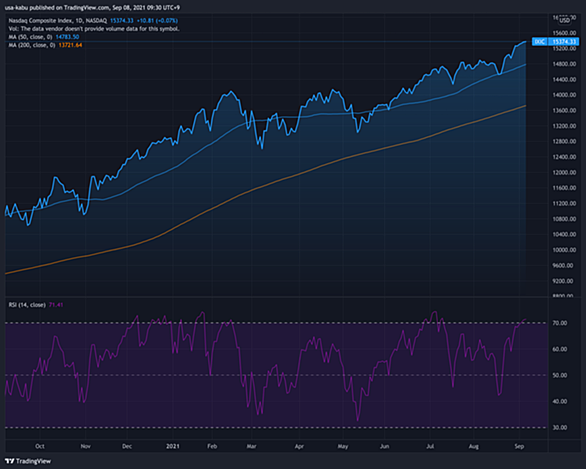Click the 15600.00 price axis label
The height and width of the screenshot is (469, 586).
coord(564,33)
